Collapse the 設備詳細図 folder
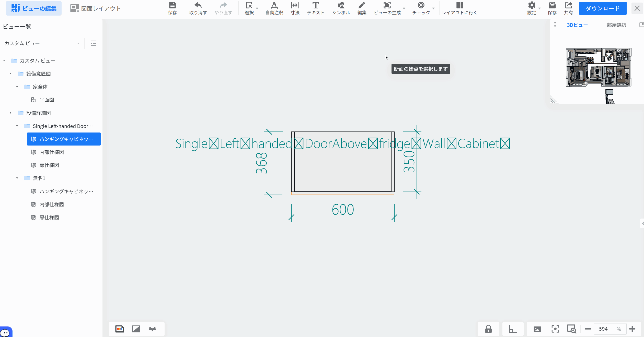This screenshot has width=644, height=337. tap(10, 113)
